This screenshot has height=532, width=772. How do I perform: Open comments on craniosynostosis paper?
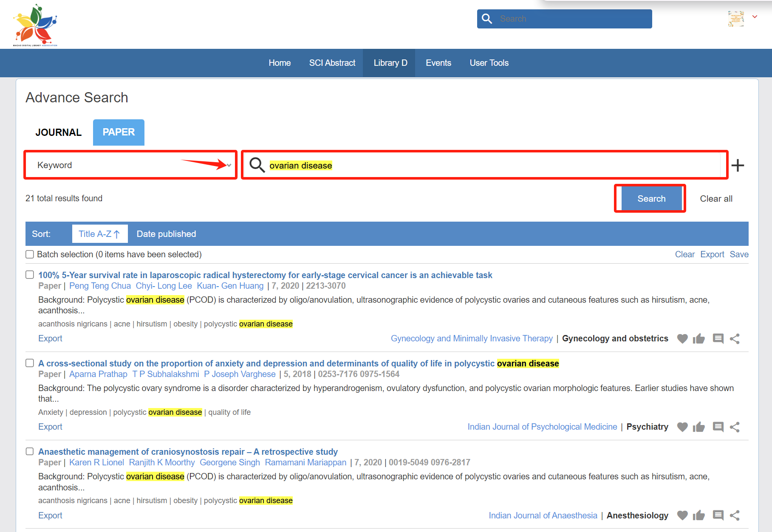click(718, 515)
